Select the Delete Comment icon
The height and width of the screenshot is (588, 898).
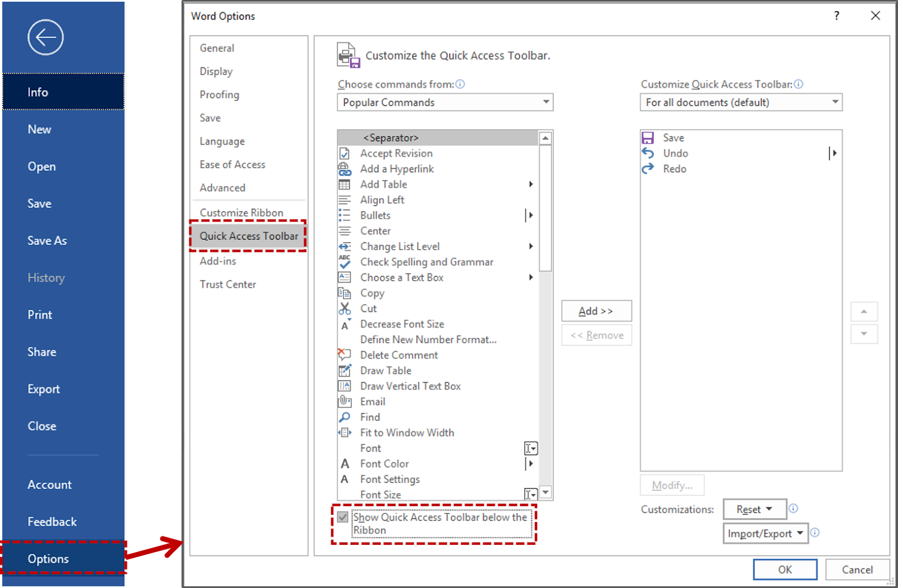tap(345, 355)
